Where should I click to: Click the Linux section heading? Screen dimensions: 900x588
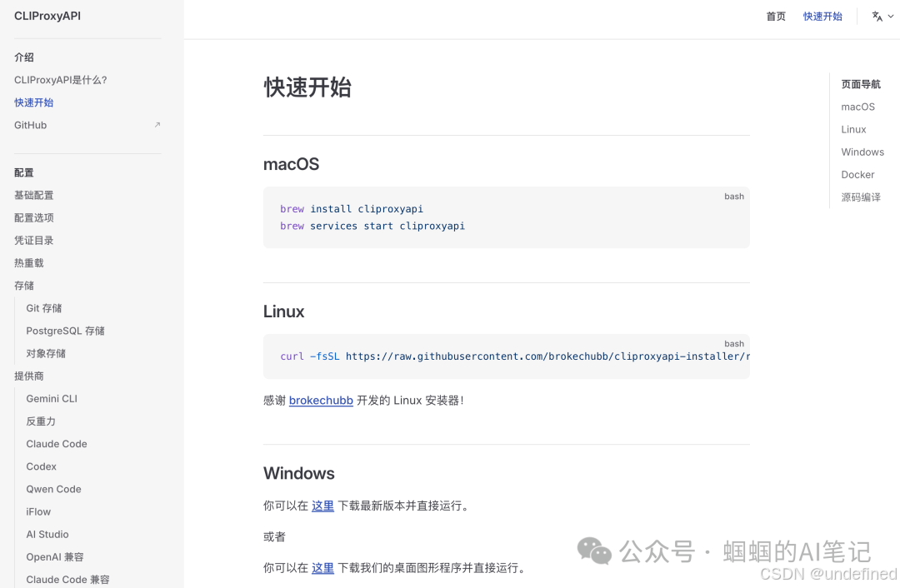pos(283,311)
